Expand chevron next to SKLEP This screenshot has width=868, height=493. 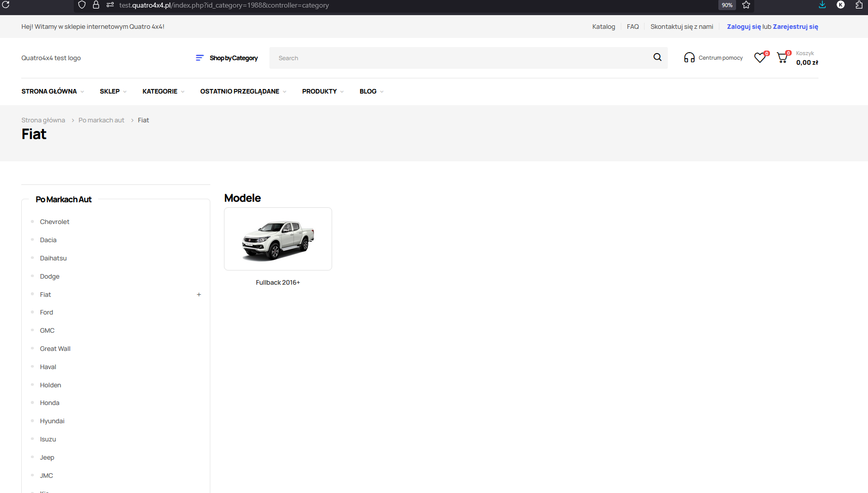pos(125,92)
